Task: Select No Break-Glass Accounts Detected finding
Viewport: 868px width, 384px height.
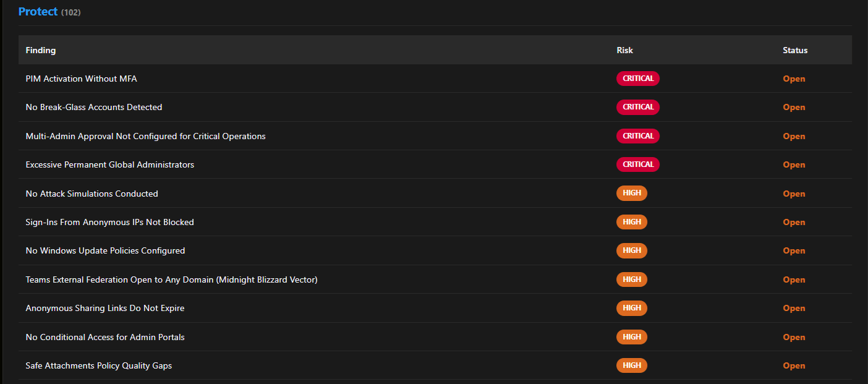Action: click(x=94, y=107)
